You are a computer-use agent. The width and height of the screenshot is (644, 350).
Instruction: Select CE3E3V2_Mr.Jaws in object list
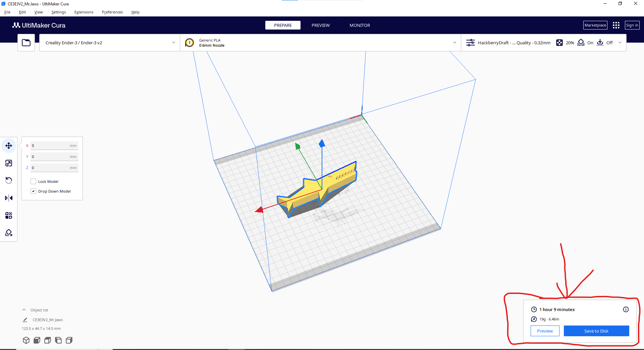coord(48,320)
